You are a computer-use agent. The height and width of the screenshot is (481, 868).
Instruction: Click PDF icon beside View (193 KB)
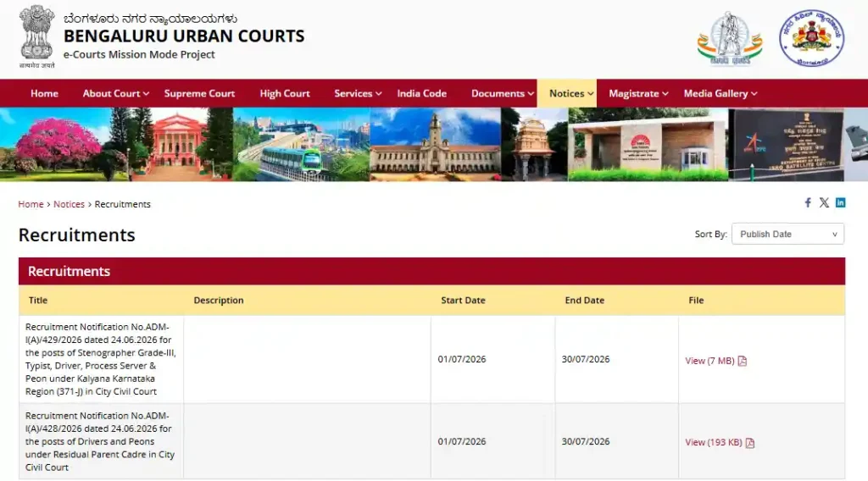click(750, 442)
